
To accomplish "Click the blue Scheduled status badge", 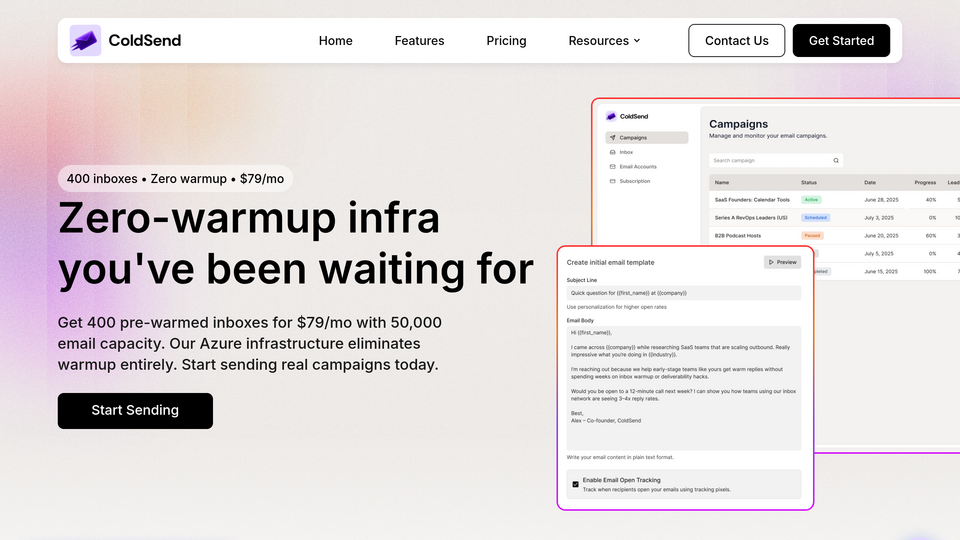I will point(816,217).
